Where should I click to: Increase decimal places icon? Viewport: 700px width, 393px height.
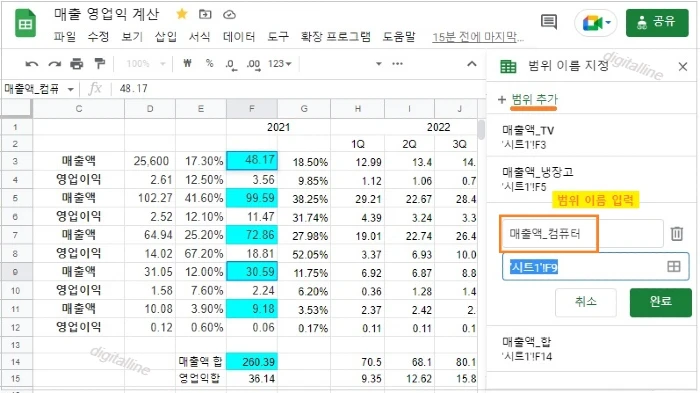click(x=254, y=65)
